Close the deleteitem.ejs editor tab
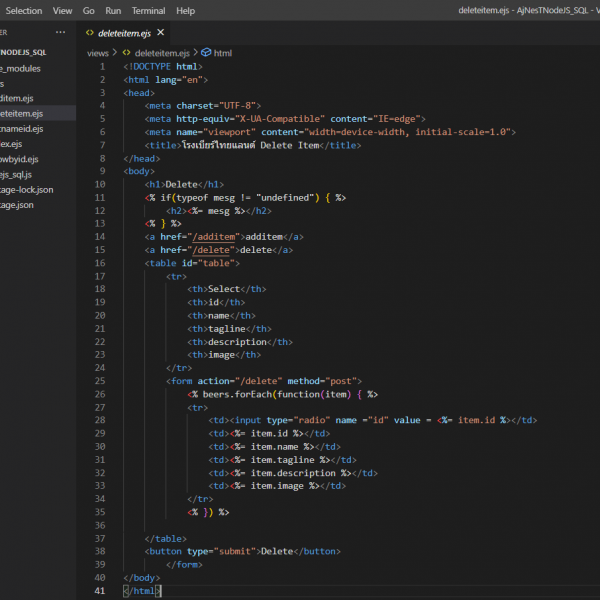This screenshot has height=600, width=600. (161, 32)
